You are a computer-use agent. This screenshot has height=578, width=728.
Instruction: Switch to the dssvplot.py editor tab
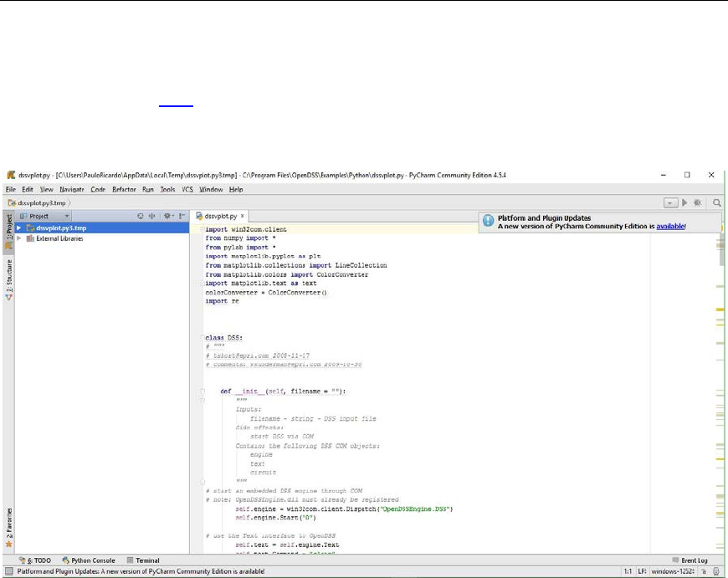[220, 216]
